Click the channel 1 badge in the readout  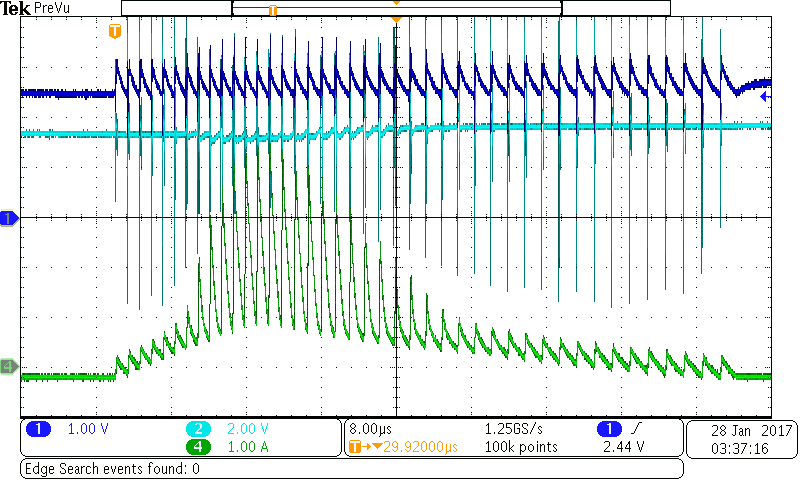coord(38,429)
